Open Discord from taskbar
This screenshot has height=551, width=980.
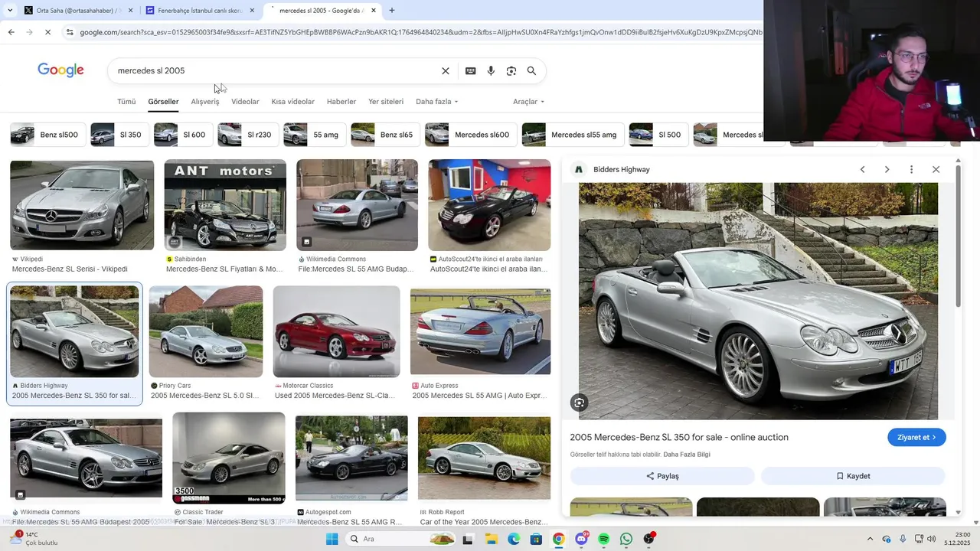[x=581, y=539]
